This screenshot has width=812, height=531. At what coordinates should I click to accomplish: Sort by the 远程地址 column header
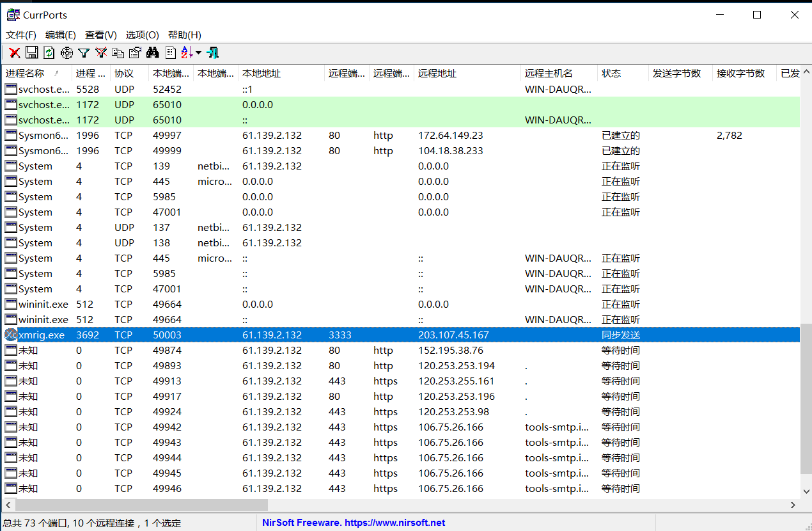467,74
